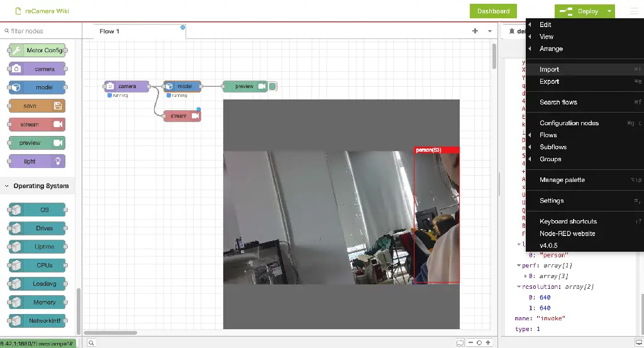Click the add new flow plus icon
This screenshot has height=348, width=644.
(x=475, y=31)
